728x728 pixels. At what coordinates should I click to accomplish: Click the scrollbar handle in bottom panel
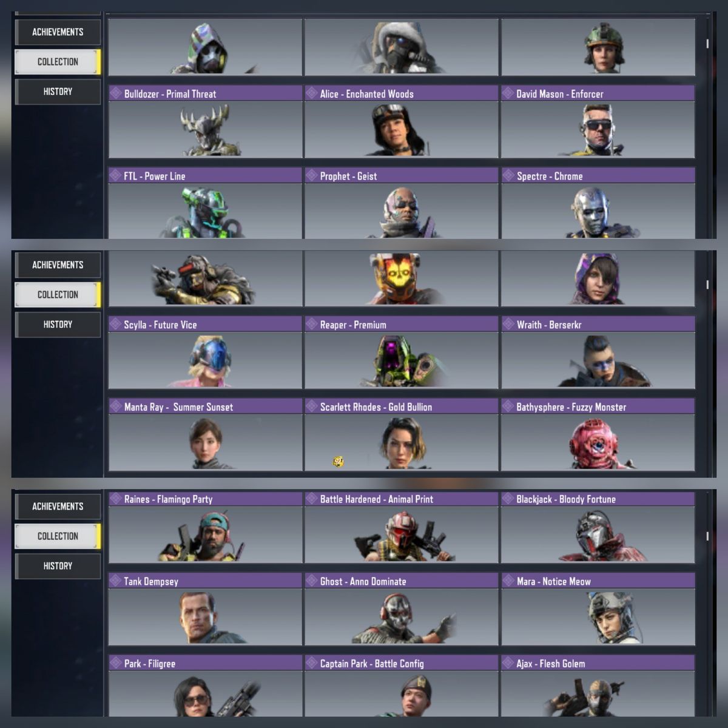707,536
